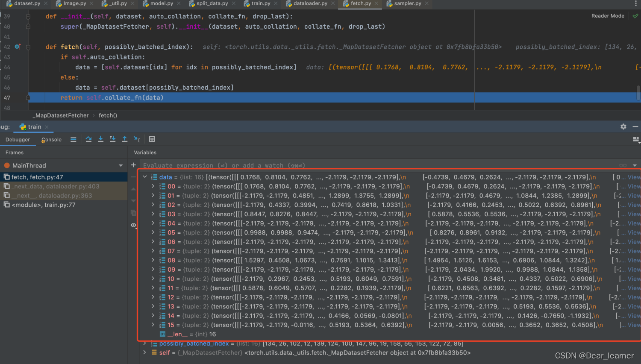Click the Run to Cursor icon
Viewport: 641px width, 364px height.
137,139
